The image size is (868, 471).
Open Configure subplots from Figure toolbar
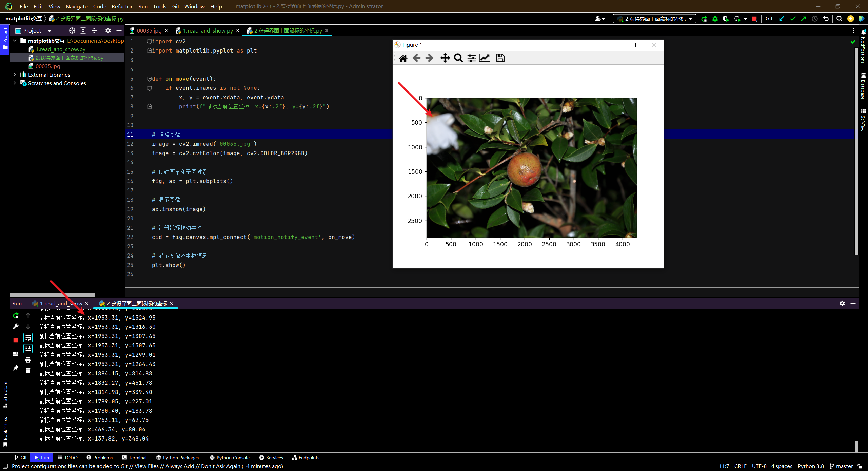(471, 58)
